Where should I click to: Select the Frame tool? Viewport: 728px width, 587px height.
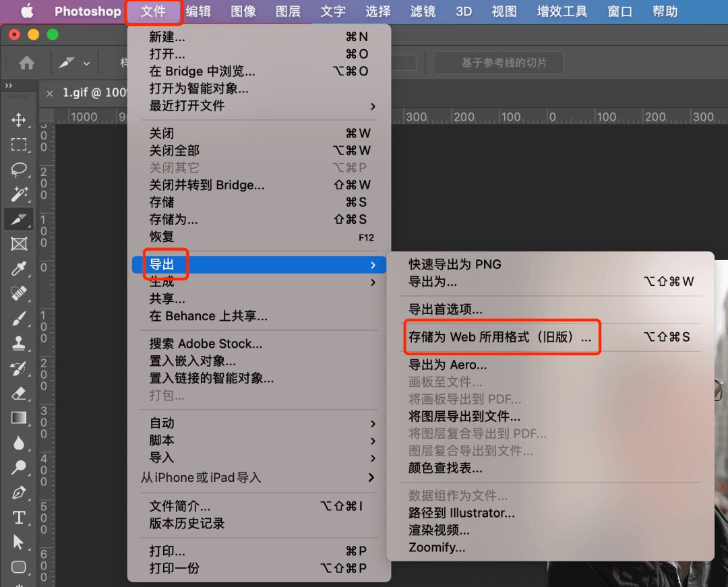coord(19,243)
